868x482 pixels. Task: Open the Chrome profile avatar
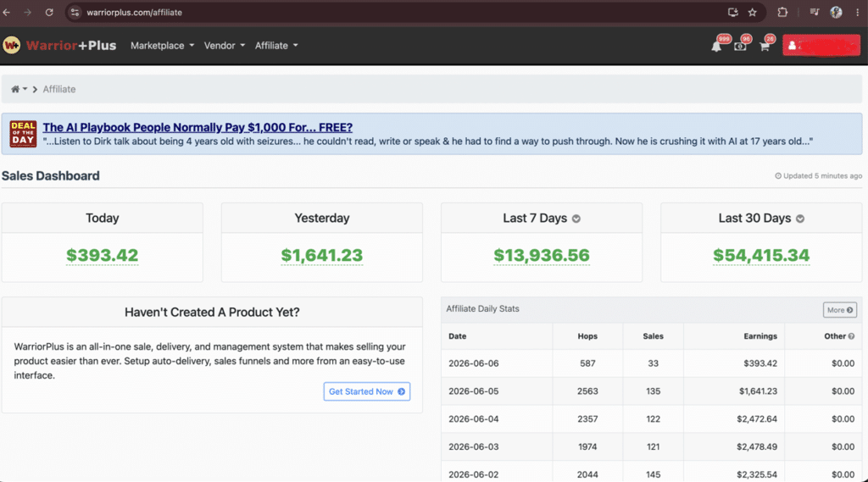click(836, 12)
